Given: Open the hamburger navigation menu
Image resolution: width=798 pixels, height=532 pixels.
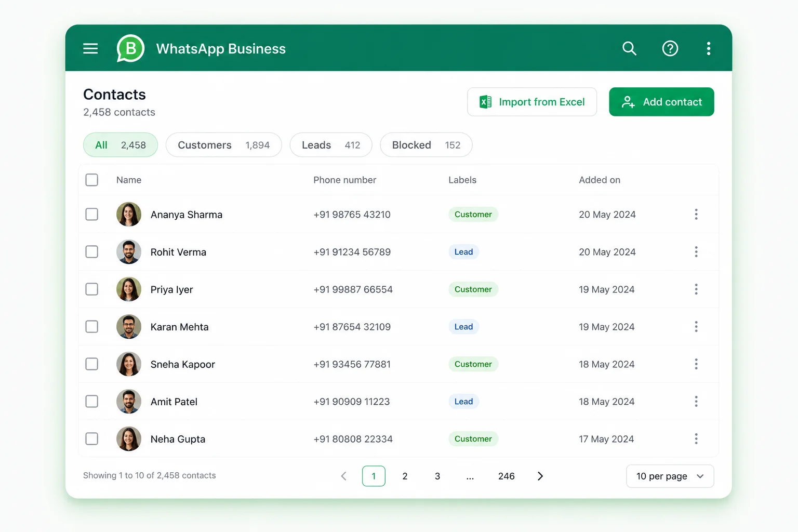Looking at the screenshot, I should point(90,48).
